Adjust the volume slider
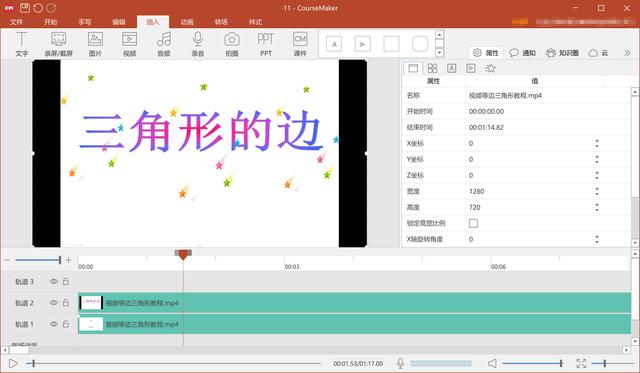The width and height of the screenshot is (640, 373). click(533, 363)
